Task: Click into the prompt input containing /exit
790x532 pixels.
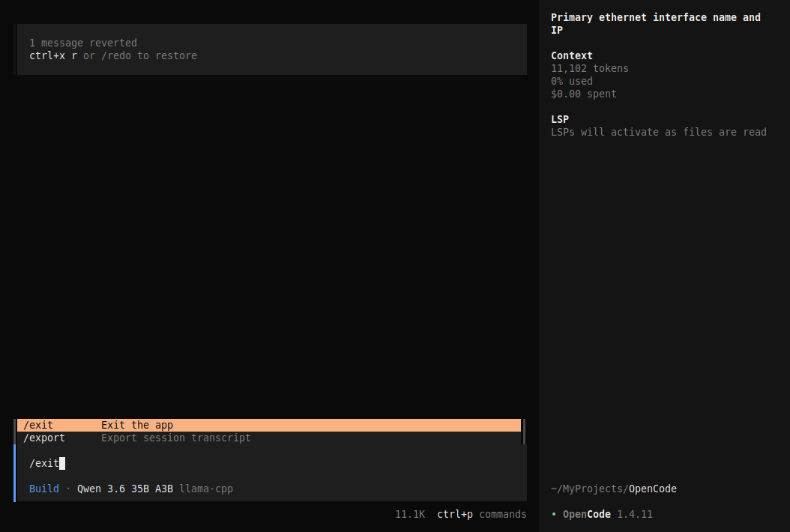Action: (270, 463)
